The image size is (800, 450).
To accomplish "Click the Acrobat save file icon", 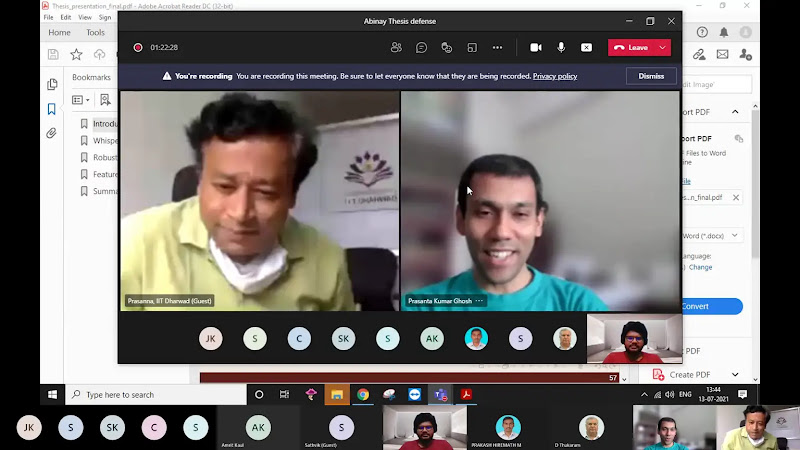I will point(53,54).
